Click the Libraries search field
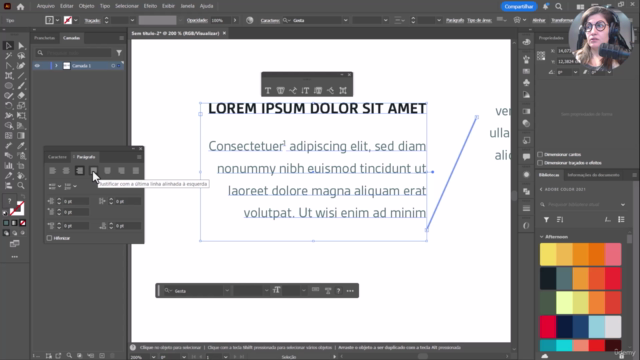The width and height of the screenshot is (640, 360). coord(582,204)
